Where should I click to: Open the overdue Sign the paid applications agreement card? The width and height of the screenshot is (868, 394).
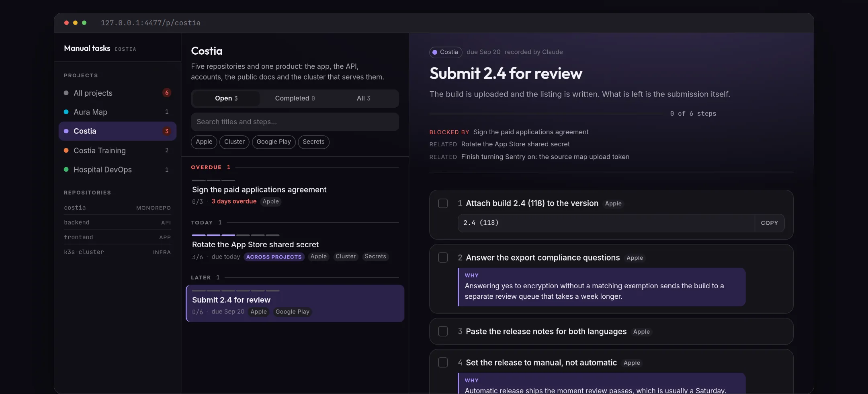(x=295, y=193)
